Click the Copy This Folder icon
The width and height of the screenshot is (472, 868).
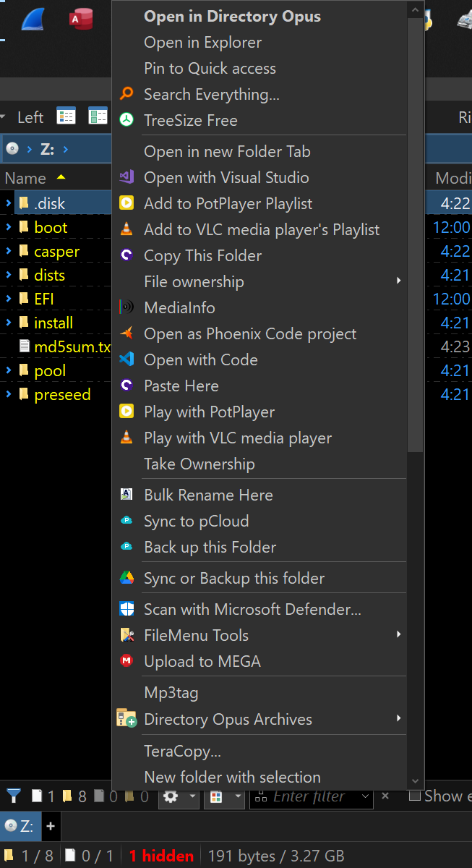pos(126,255)
